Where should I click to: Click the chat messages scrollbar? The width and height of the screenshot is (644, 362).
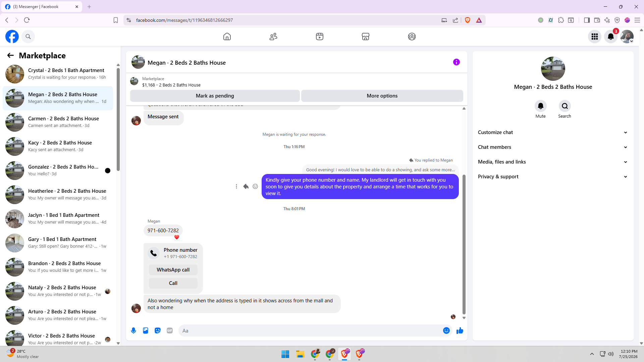(464, 245)
